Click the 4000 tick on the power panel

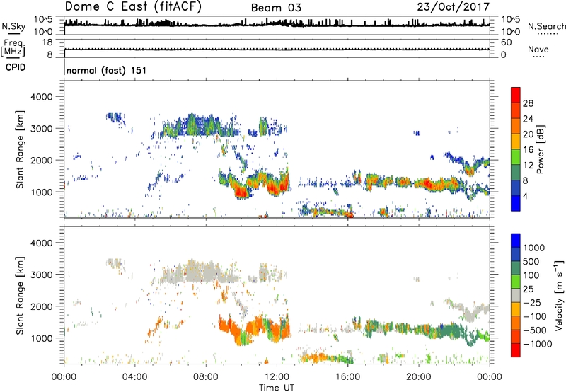(41, 97)
